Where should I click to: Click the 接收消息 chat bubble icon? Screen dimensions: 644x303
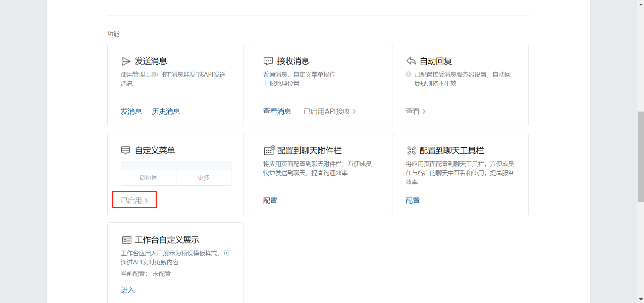pos(268,61)
